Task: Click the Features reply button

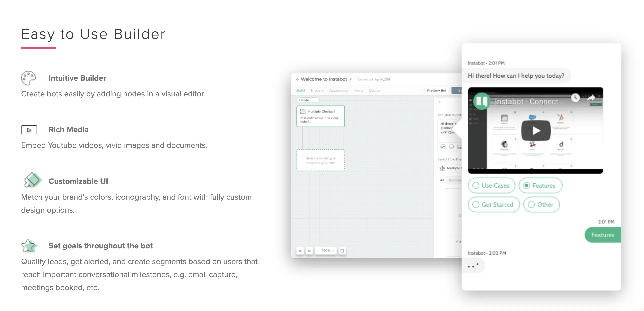Action: tap(602, 235)
